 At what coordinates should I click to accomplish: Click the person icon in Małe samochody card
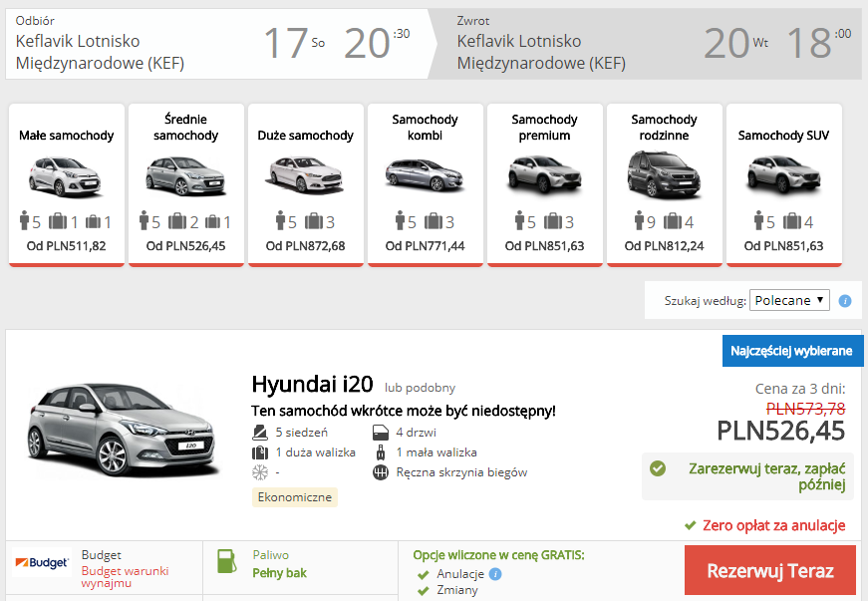[x=24, y=220]
